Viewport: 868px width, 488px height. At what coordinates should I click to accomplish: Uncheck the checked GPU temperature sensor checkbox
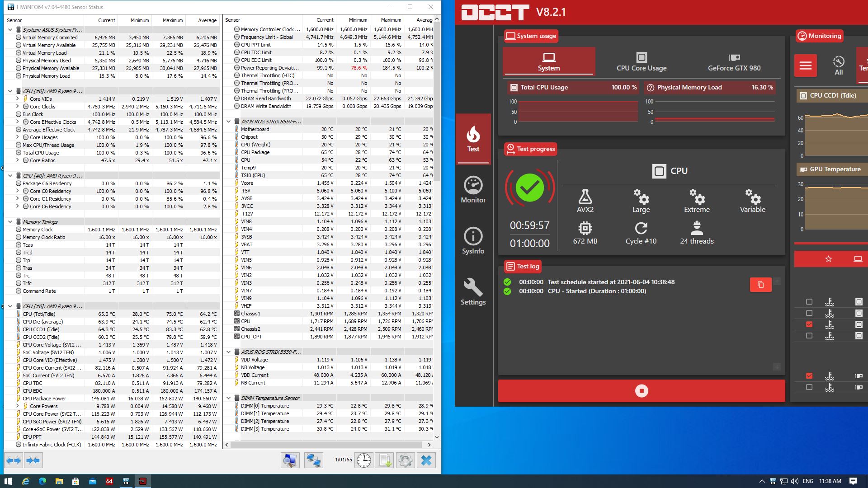[x=809, y=376]
